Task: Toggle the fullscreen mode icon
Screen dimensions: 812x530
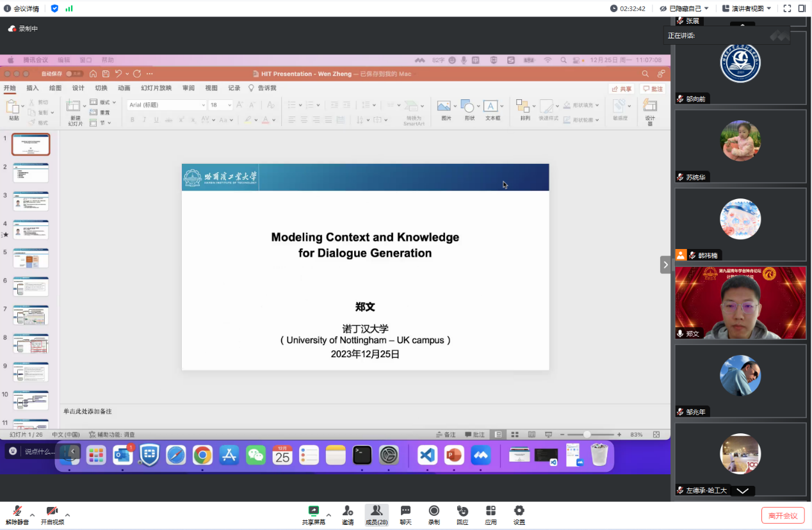Action: point(787,8)
